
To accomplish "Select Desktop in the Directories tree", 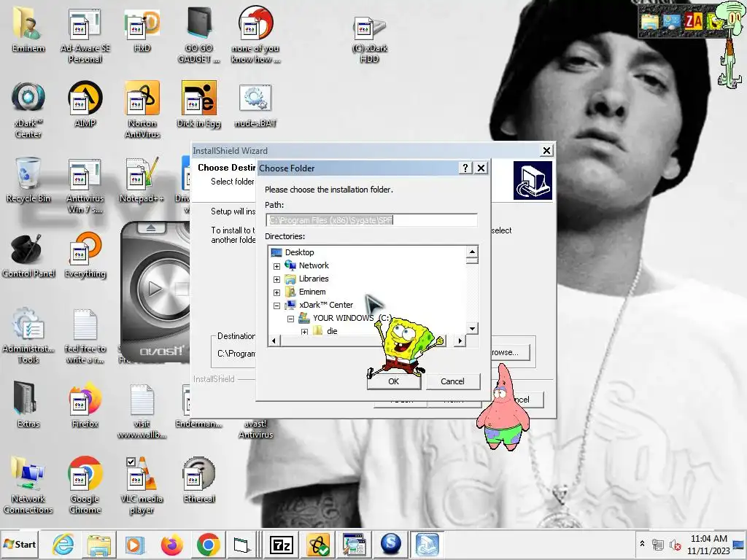I will [x=299, y=252].
